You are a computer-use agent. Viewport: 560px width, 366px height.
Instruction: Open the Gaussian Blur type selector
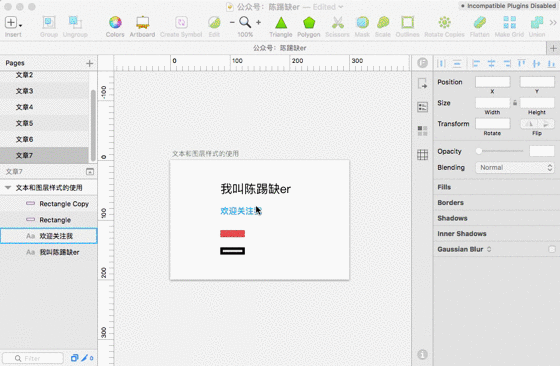point(489,249)
